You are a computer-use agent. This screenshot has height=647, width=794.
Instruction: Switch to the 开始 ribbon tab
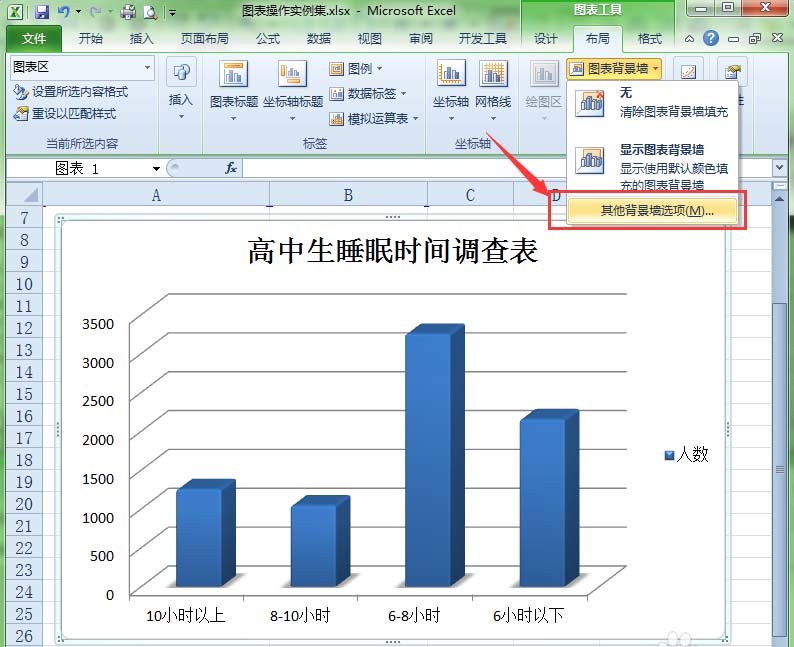click(91, 39)
